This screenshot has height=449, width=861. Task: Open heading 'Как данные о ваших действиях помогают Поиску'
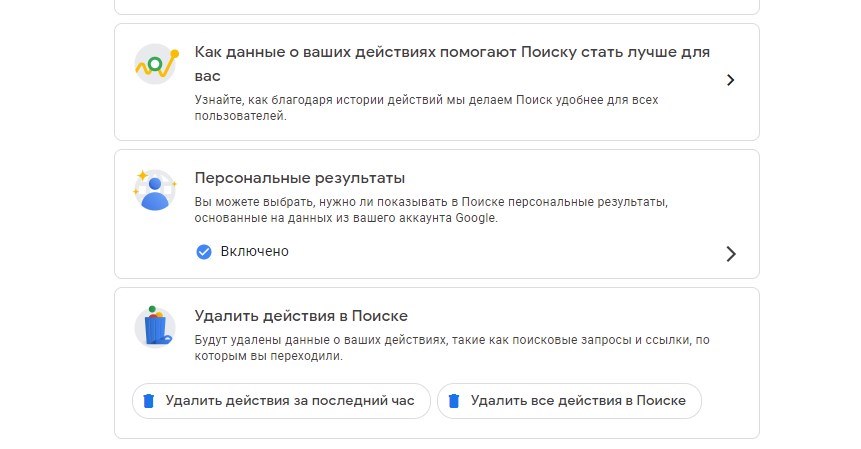(452, 64)
